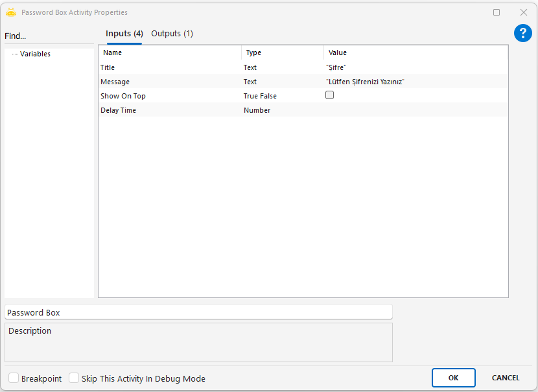The image size is (538, 392).
Task: Click the CANCEL button
Action: 505,378
